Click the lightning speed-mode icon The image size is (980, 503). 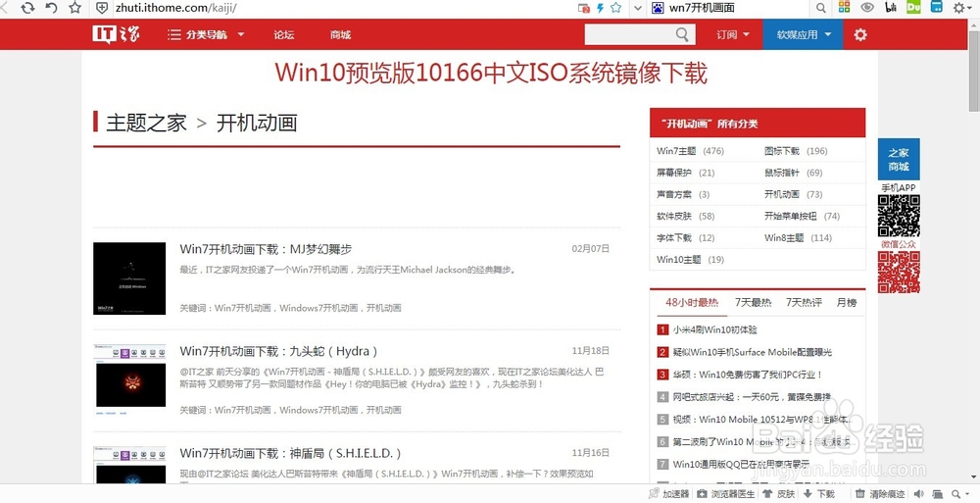600,8
